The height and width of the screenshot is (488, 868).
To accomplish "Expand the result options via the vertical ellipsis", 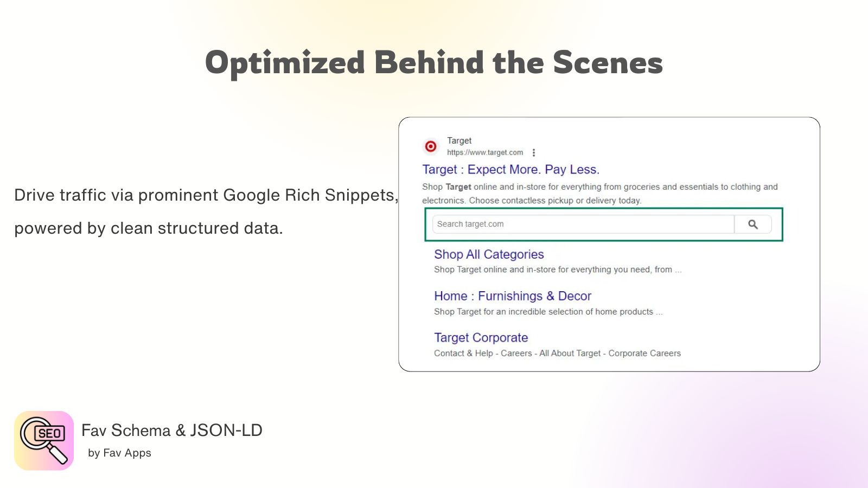I will (534, 152).
